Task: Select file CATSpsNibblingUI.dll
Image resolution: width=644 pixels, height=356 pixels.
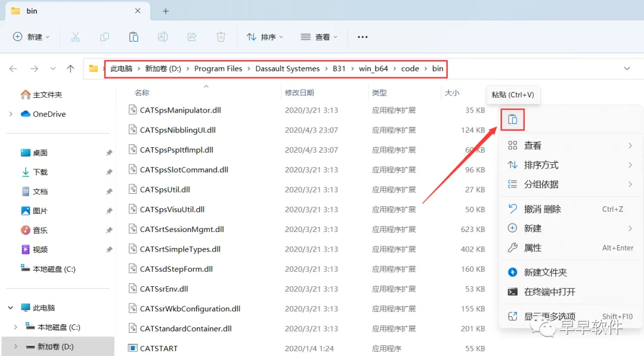Action: tap(178, 130)
